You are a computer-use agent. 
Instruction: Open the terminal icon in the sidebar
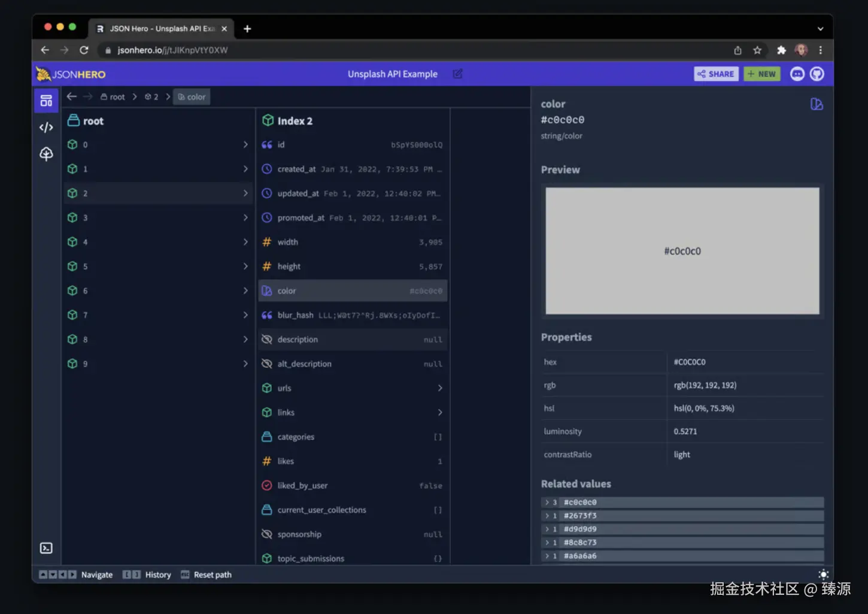click(x=46, y=548)
